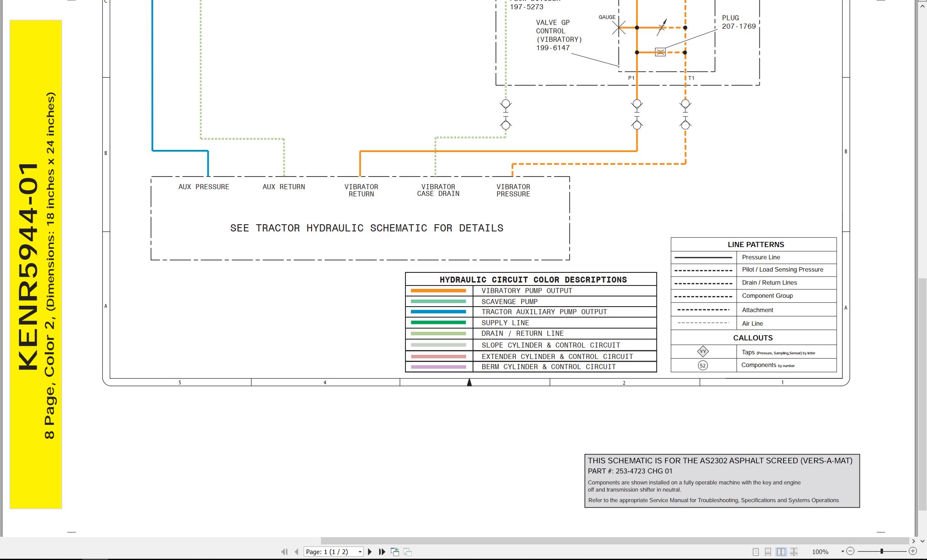Image resolution: width=927 pixels, height=560 pixels.
Task: Go to the next page
Action: point(370,552)
